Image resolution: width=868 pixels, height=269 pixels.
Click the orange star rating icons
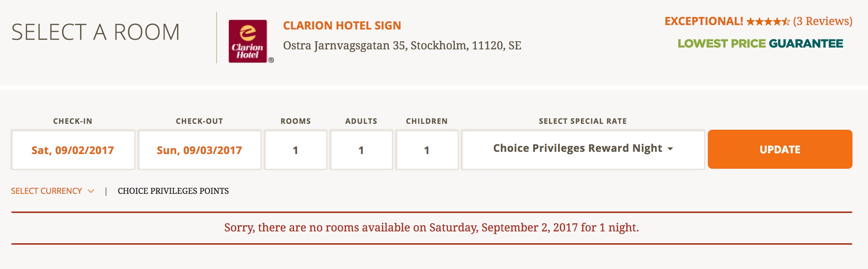click(x=768, y=22)
